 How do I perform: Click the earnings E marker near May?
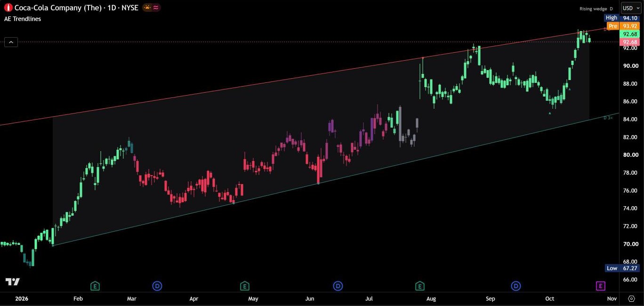244,286
